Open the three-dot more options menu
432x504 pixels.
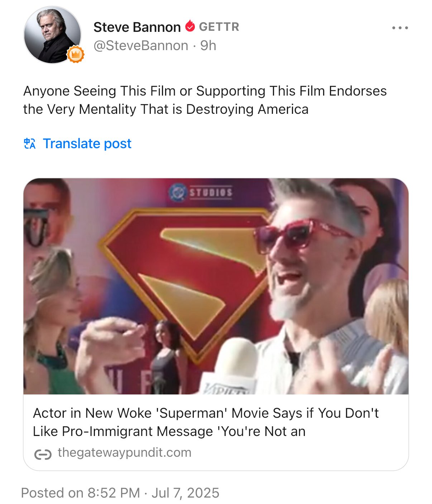400,28
